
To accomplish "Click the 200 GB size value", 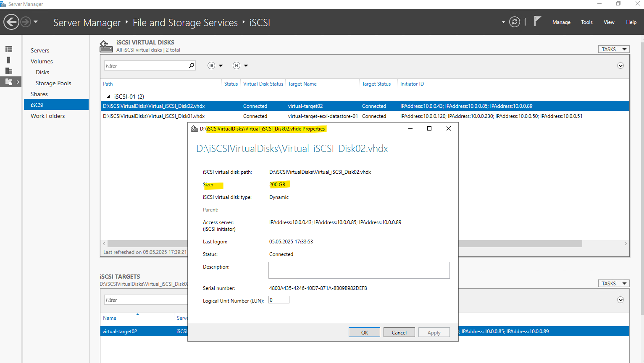I will 277,185.
